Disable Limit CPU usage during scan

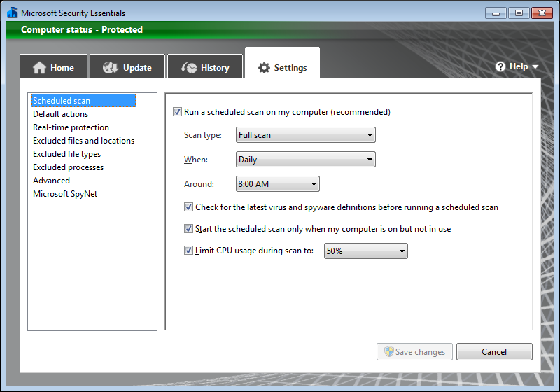coord(189,251)
